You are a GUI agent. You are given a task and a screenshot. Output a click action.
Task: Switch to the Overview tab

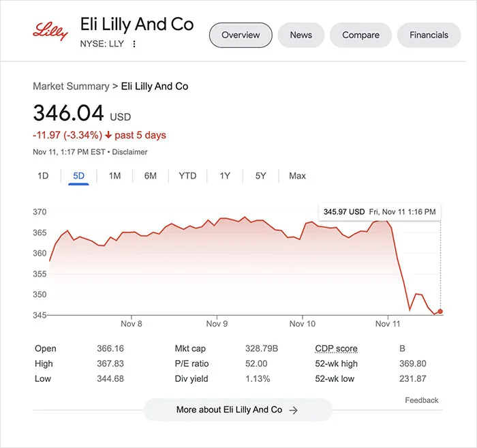click(x=241, y=35)
